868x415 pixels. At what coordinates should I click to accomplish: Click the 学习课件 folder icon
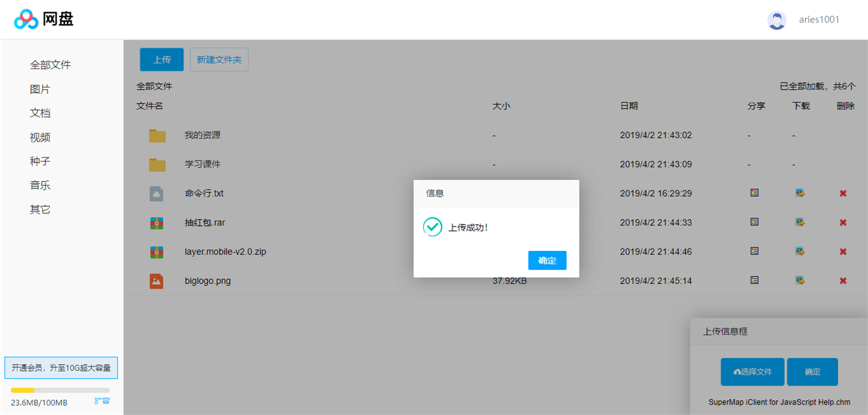click(157, 165)
